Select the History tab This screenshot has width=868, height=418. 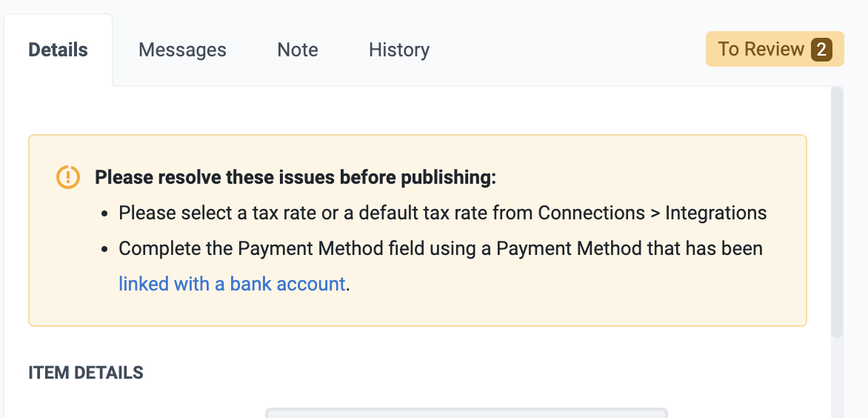coord(398,50)
